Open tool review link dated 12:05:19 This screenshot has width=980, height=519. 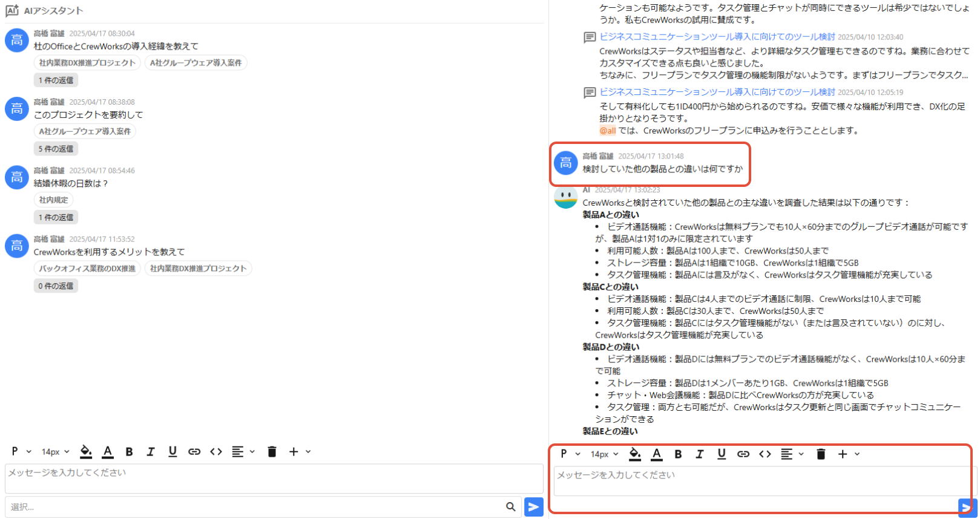(717, 92)
